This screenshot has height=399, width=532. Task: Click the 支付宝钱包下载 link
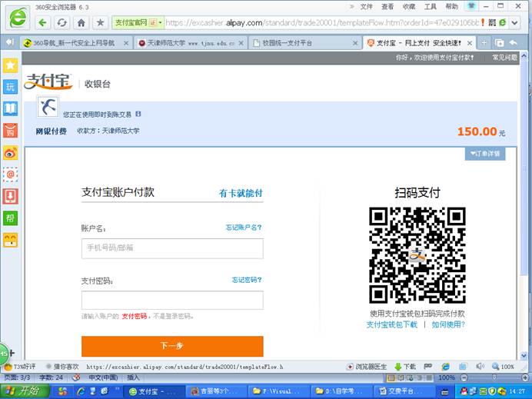tap(392, 324)
